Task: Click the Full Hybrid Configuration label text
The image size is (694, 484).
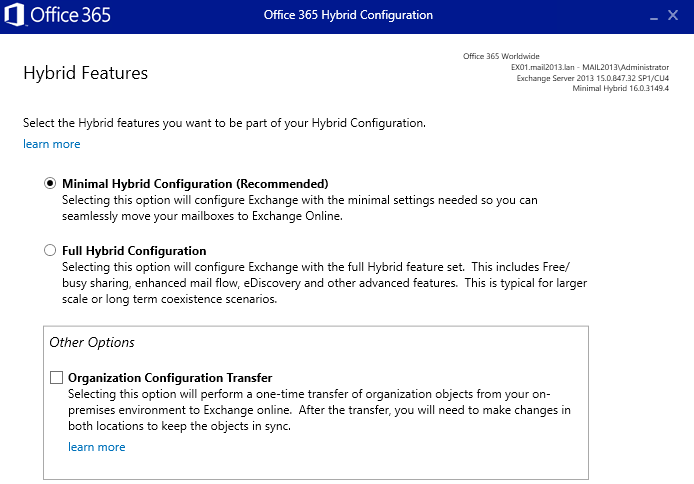Action: [134, 251]
